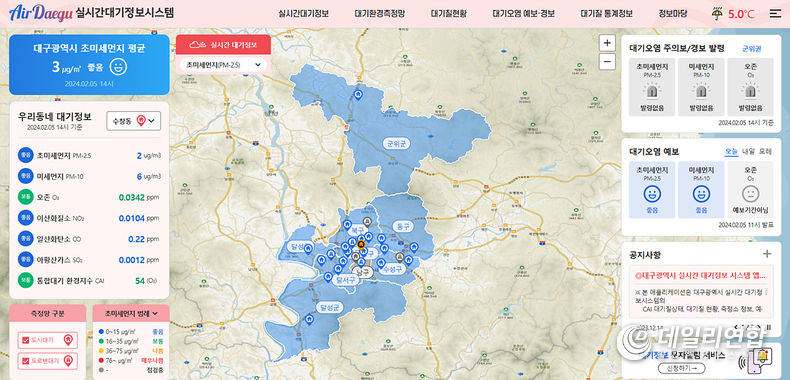Open the hamburger menu icon
This screenshot has height=380, width=790.
775,14
